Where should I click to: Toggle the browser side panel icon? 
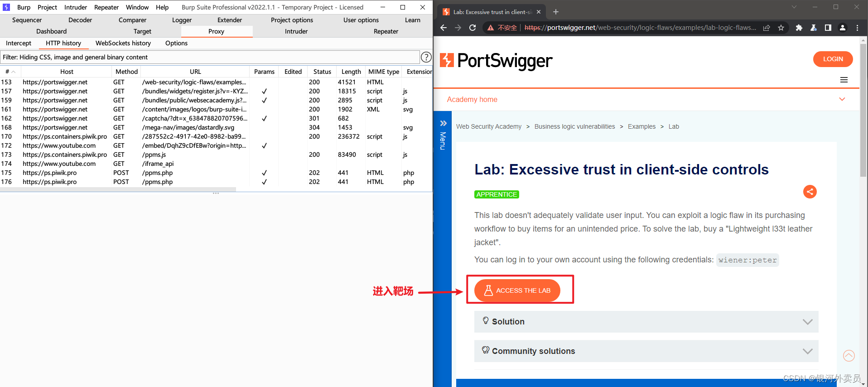click(828, 28)
